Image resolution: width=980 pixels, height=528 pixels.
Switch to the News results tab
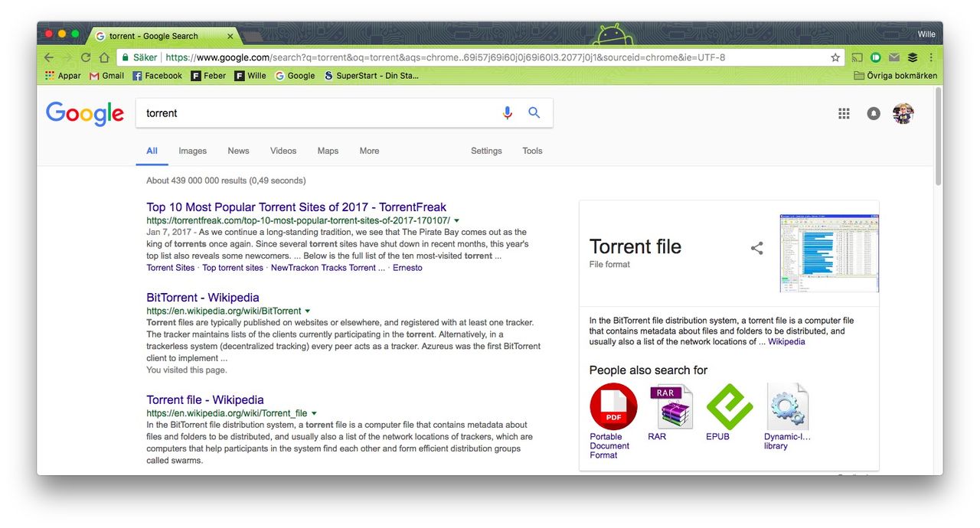point(238,151)
